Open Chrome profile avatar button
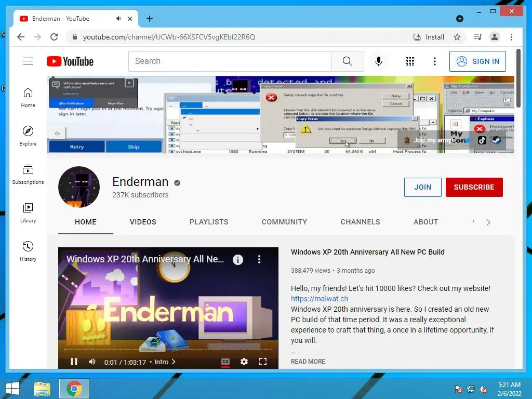Screen dimensions: 532x399 (x=495, y=37)
